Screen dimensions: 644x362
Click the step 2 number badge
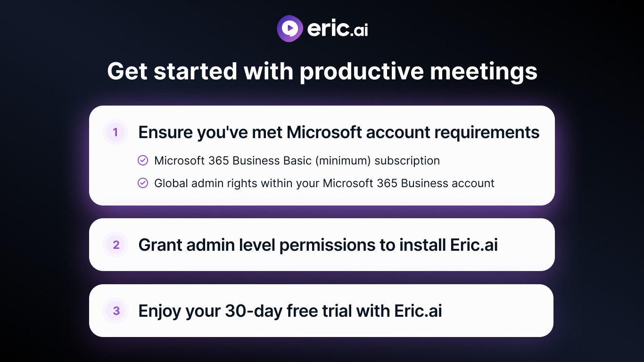coord(116,245)
